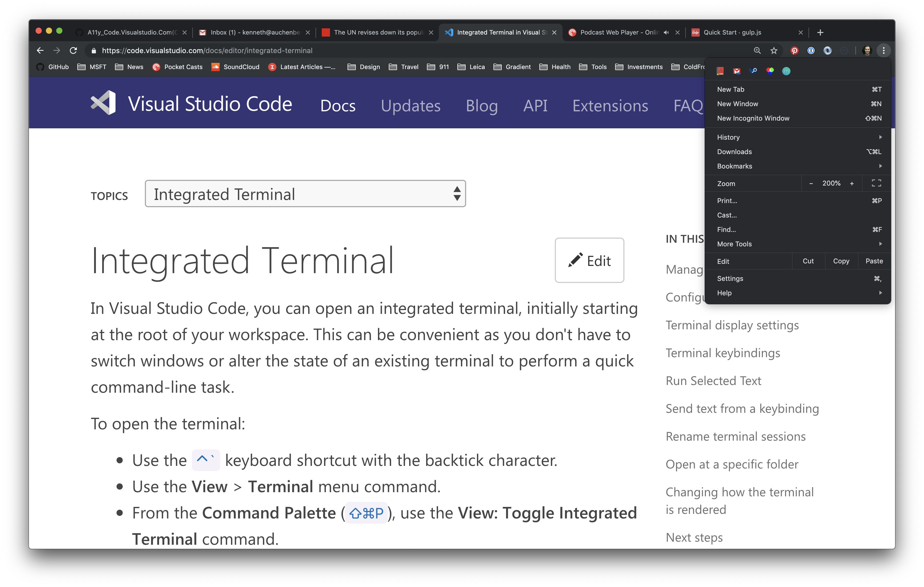The height and width of the screenshot is (587, 924).
Task: Decrease zoom using the minus control
Action: [811, 183]
